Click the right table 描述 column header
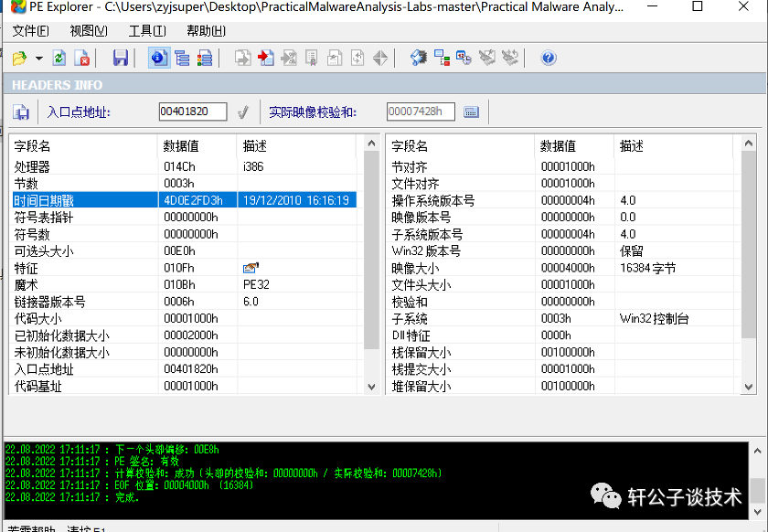This screenshot has height=532, width=768. pos(674,146)
